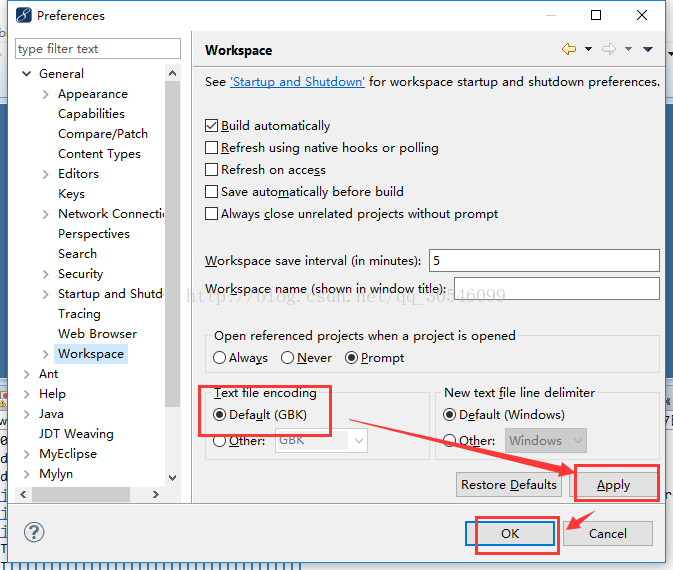Viewport: 673px width, 570px height.
Task: Close the Preferences dialog
Action: coord(642,15)
